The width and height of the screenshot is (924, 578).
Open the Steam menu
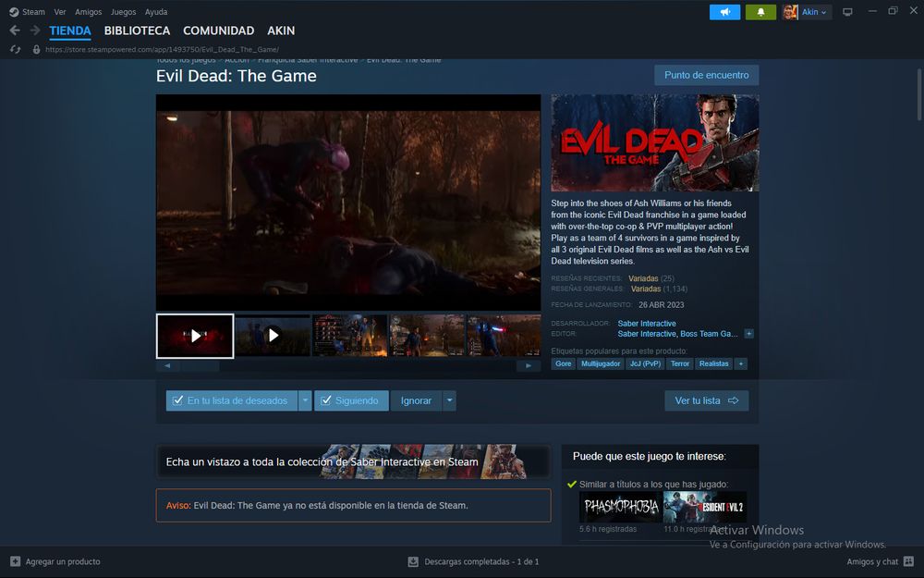33,12
